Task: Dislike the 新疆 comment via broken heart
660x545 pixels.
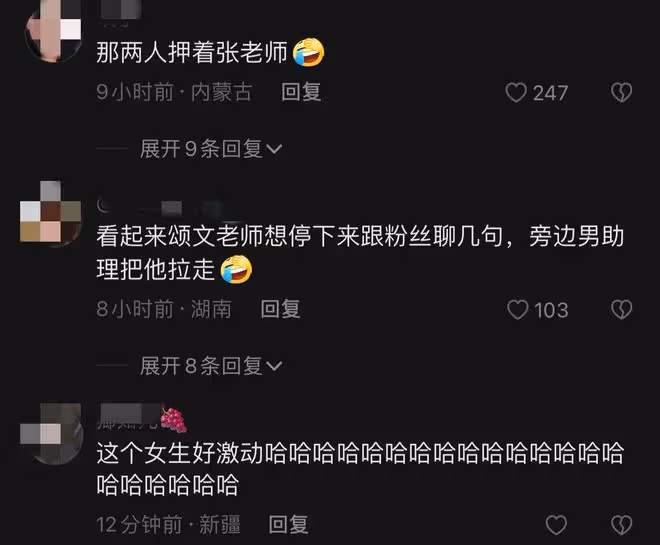Action: tap(621, 525)
